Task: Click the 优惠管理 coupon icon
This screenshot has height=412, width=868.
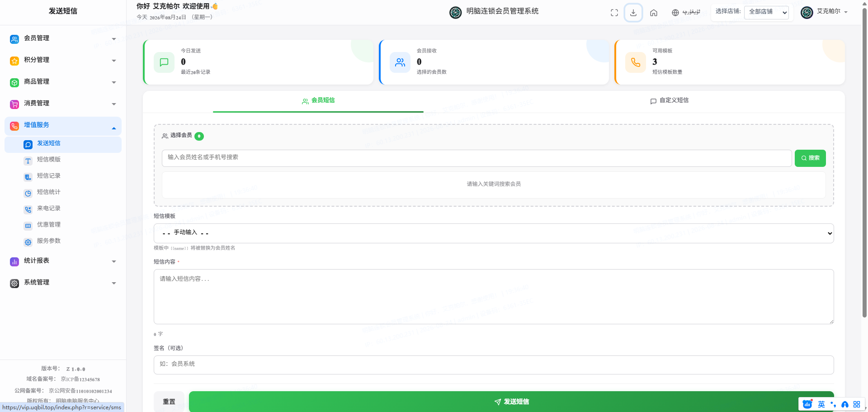Action: pyautogui.click(x=28, y=226)
